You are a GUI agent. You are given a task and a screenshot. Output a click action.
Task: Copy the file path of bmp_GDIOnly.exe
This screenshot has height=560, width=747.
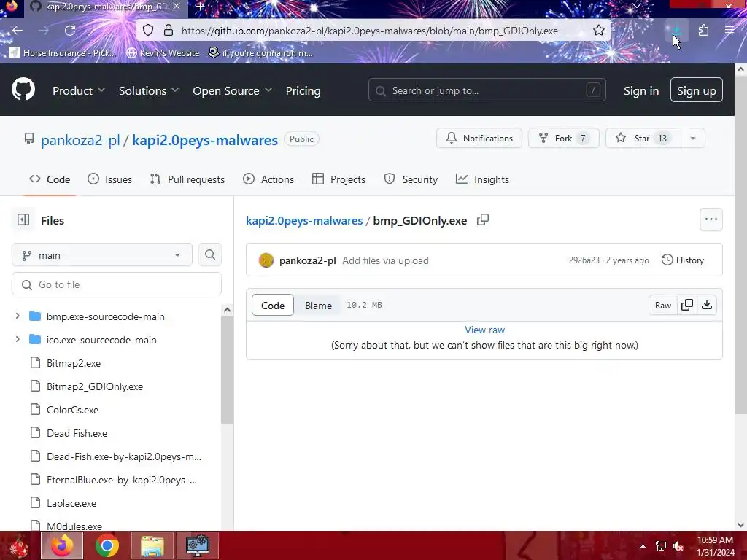point(483,219)
